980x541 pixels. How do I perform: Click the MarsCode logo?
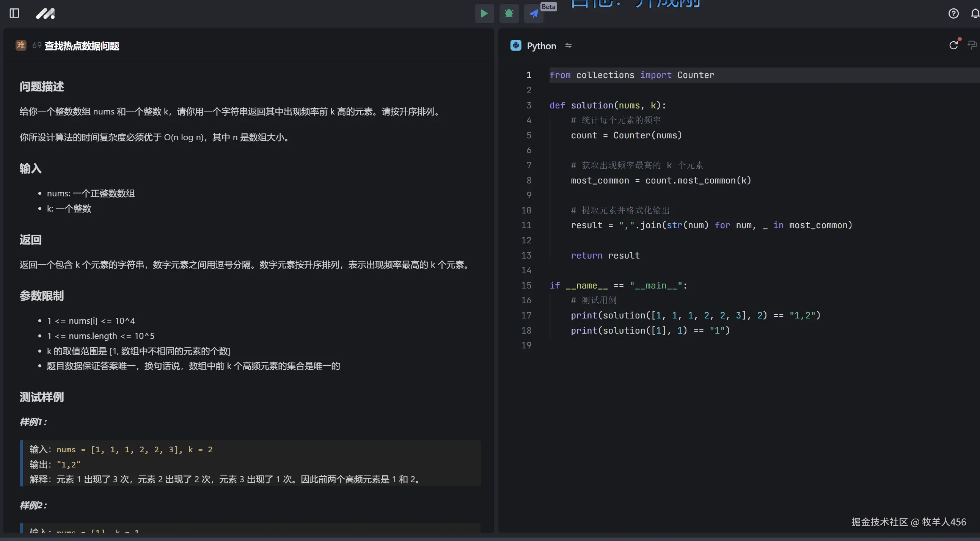[x=45, y=14]
